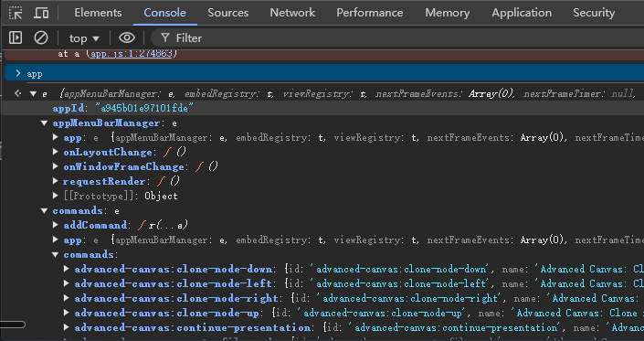Click the horizontal scrollbar thumb
The height and width of the screenshot is (341, 644).
12,325
